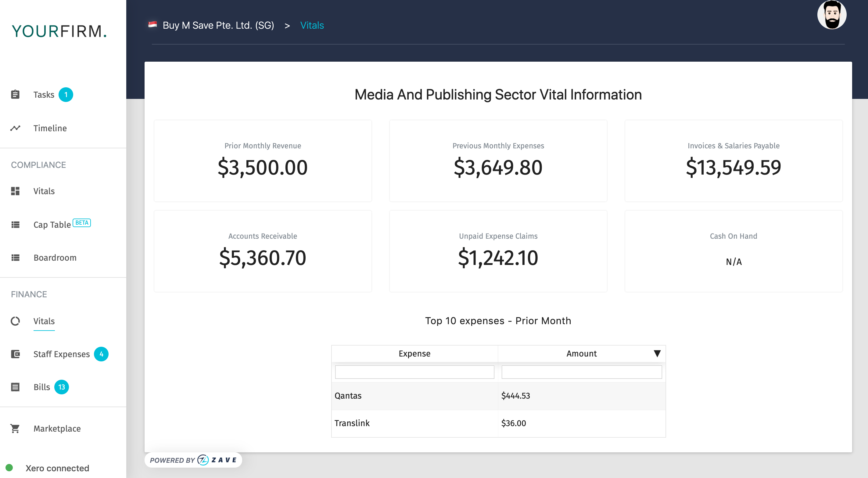Image resolution: width=868 pixels, height=478 pixels.
Task: Click the Vitals breadcrumb link
Action: 312,25
